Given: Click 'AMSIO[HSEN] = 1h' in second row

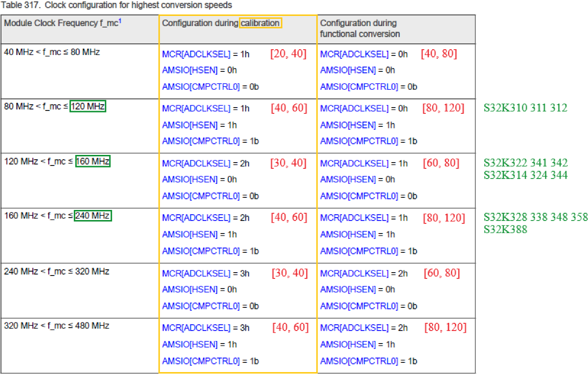Looking at the screenshot, I should (200, 125).
